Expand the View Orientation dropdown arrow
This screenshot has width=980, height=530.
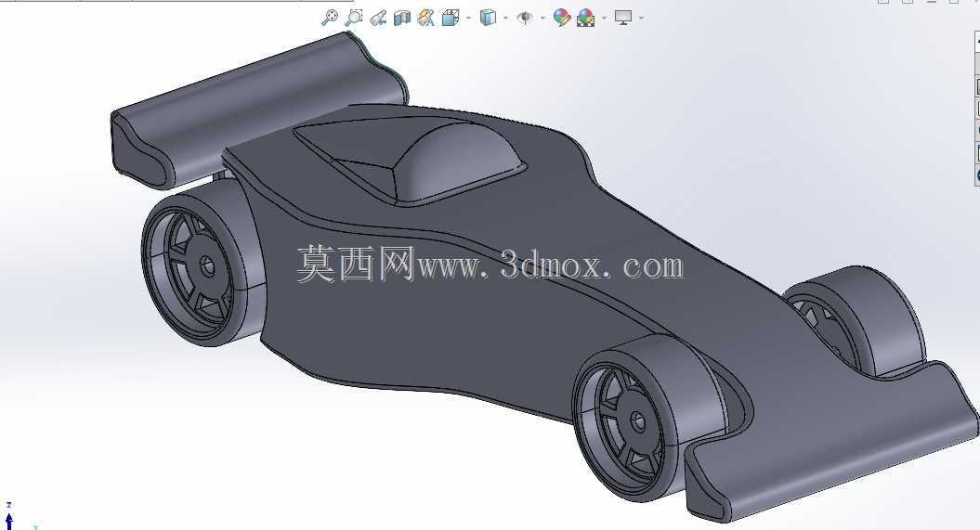[x=469, y=19]
